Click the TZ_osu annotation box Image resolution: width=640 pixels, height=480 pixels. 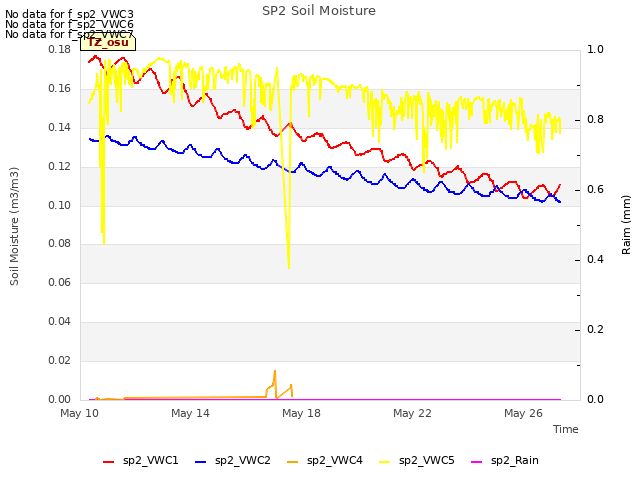[x=108, y=43]
